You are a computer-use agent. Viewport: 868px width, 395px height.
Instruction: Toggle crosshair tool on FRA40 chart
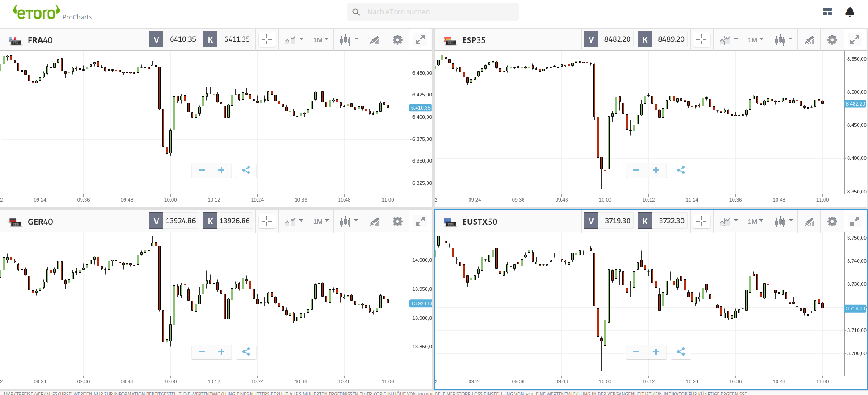click(x=267, y=40)
